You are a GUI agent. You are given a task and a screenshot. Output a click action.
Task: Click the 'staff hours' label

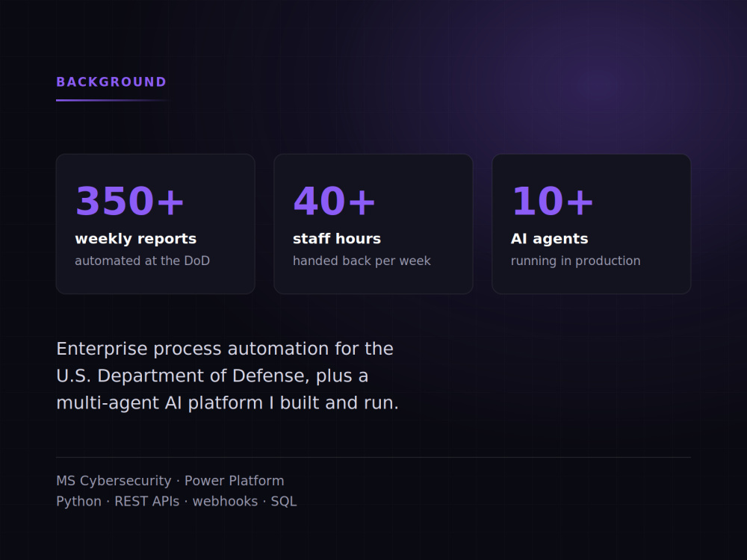(x=337, y=239)
